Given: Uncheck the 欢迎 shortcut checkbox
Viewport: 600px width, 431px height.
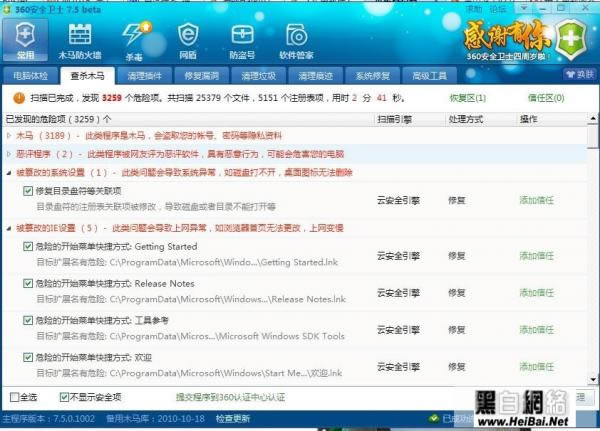Looking at the screenshot, I should coord(28,357).
